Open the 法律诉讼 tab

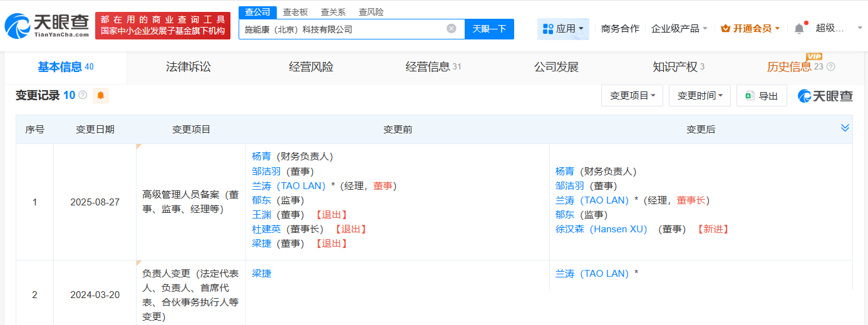[189, 67]
